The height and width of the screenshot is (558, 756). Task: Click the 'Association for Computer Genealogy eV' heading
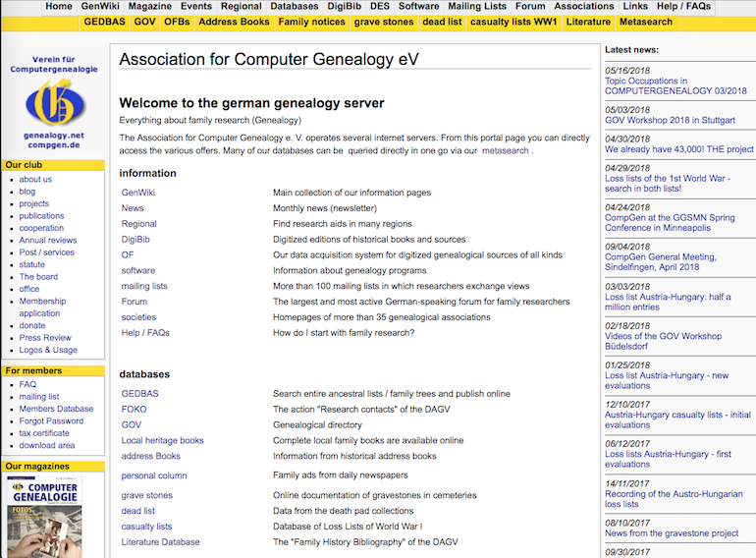pos(269,59)
